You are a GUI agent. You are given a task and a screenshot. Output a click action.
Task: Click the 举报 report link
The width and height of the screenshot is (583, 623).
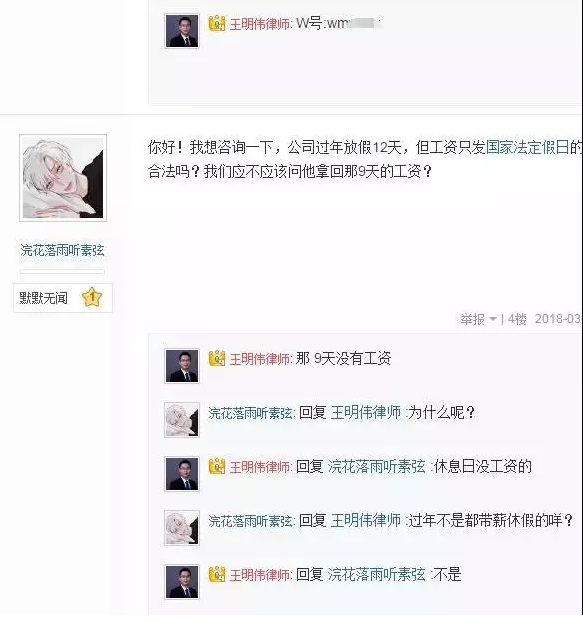[x=473, y=319]
